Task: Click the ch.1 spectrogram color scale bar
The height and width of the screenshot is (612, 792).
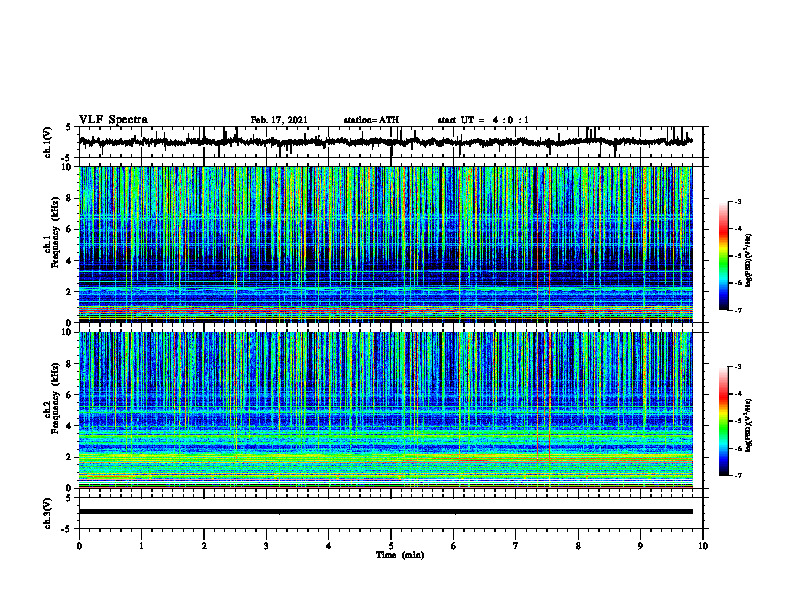Action: [723, 256]
